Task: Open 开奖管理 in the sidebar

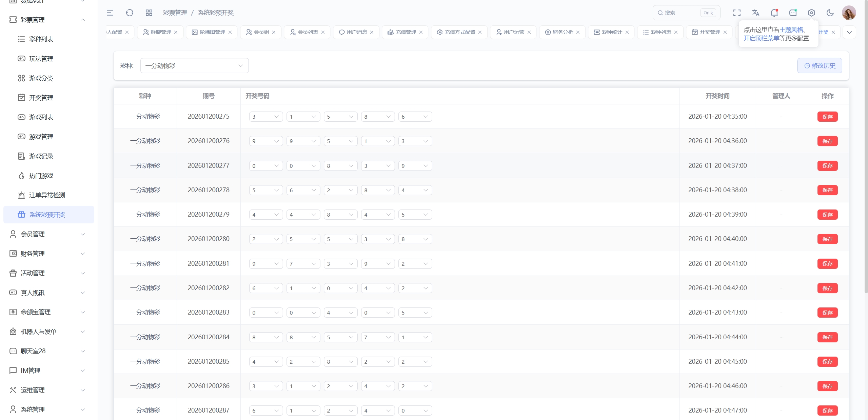Action: (x=41, y=98)
